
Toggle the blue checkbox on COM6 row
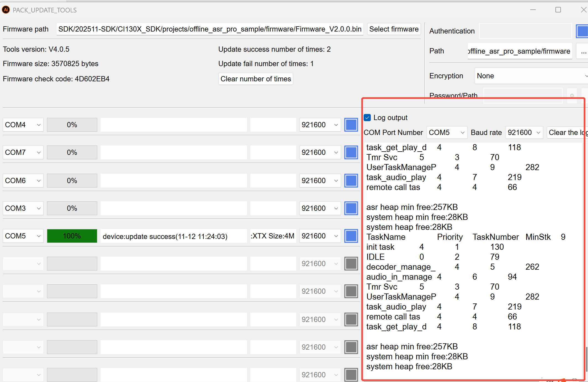point(351,181)
